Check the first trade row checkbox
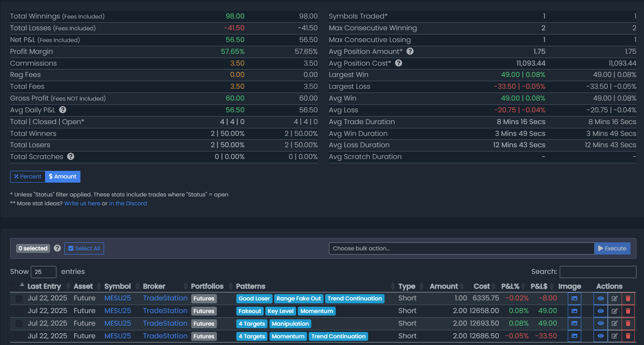Image resolution: width=644 pixels, height=345 pixels. pos(19,298)
